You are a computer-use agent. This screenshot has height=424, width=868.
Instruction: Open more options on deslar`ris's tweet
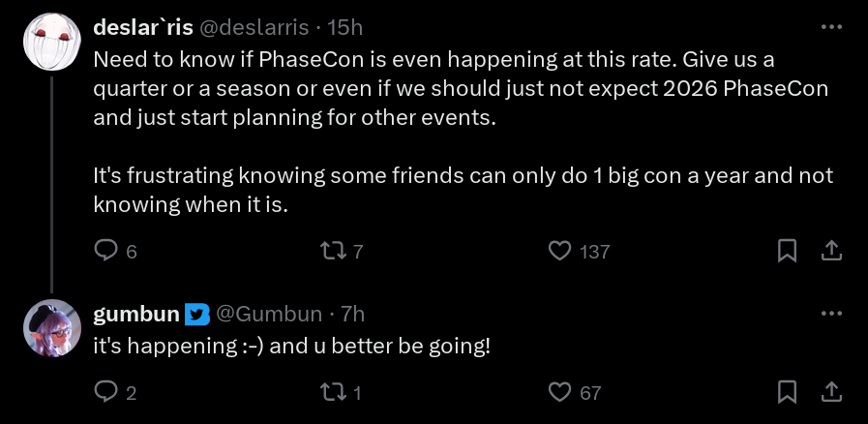830,27
